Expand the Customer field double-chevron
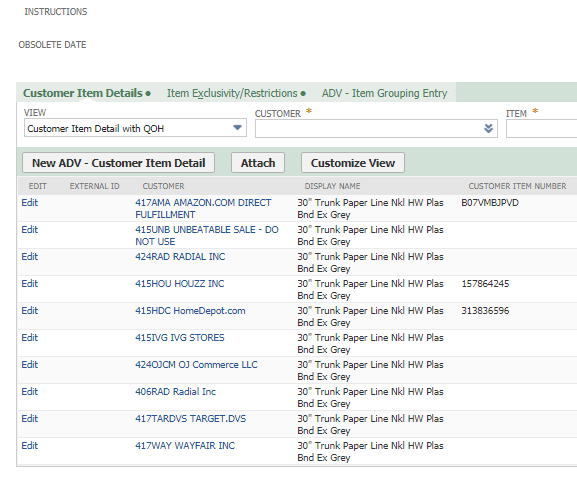The height and width of the screenshot is (488, 577). [488, 128]
